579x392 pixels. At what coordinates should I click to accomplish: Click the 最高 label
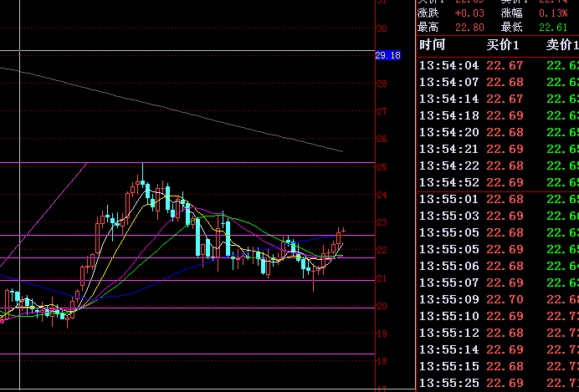coord(428,28)
